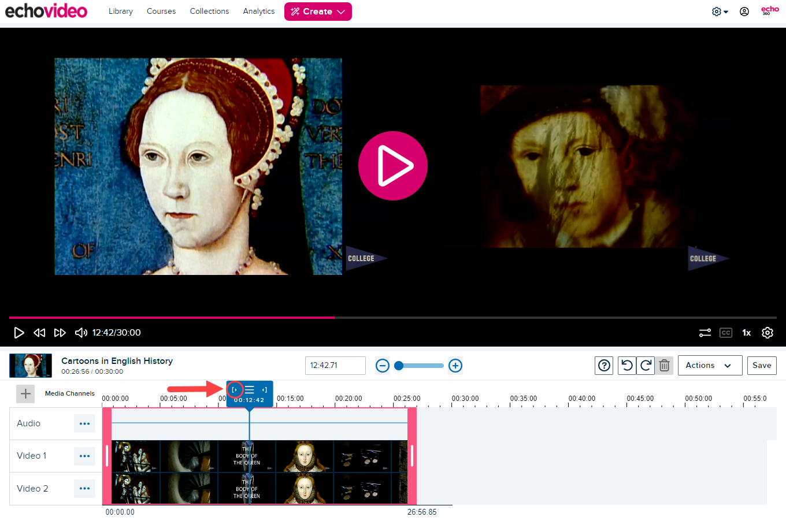Change playback speed 1x

pos(747,333)
